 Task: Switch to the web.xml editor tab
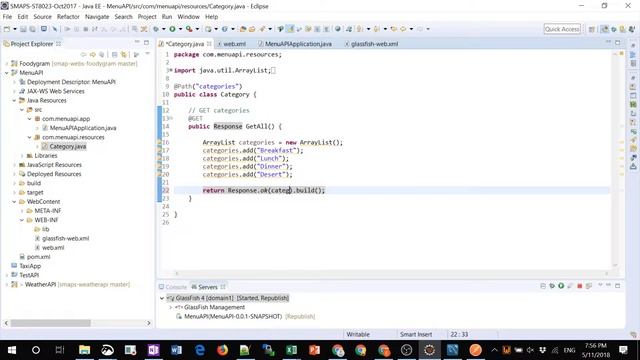(231, 44)
